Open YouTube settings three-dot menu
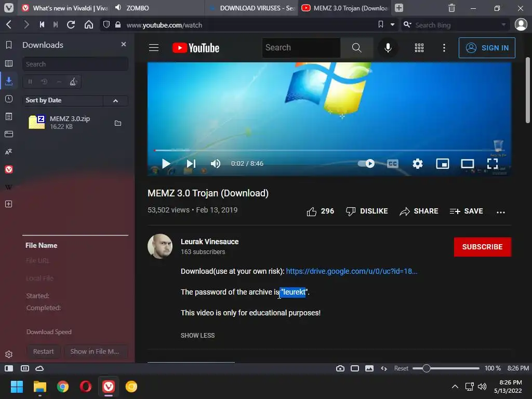 tap(444, 48)
